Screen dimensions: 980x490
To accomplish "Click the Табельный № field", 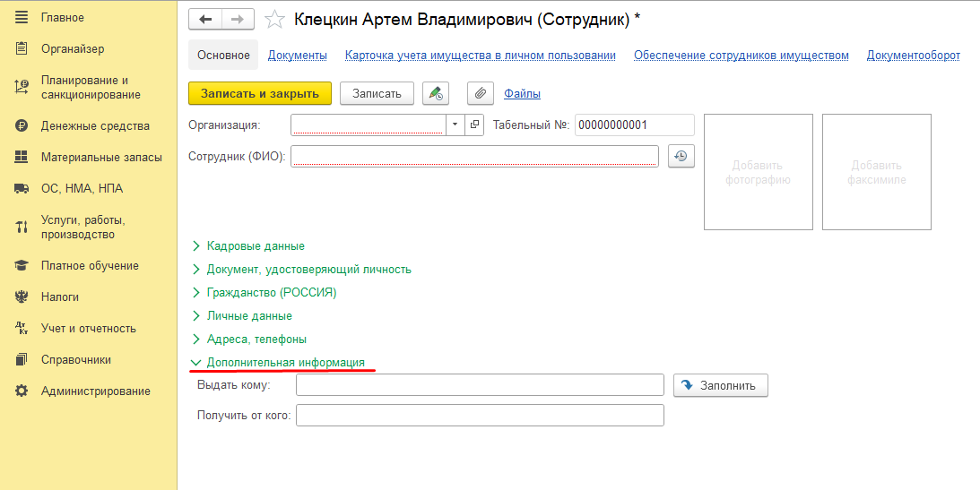I will pos(635,125).
